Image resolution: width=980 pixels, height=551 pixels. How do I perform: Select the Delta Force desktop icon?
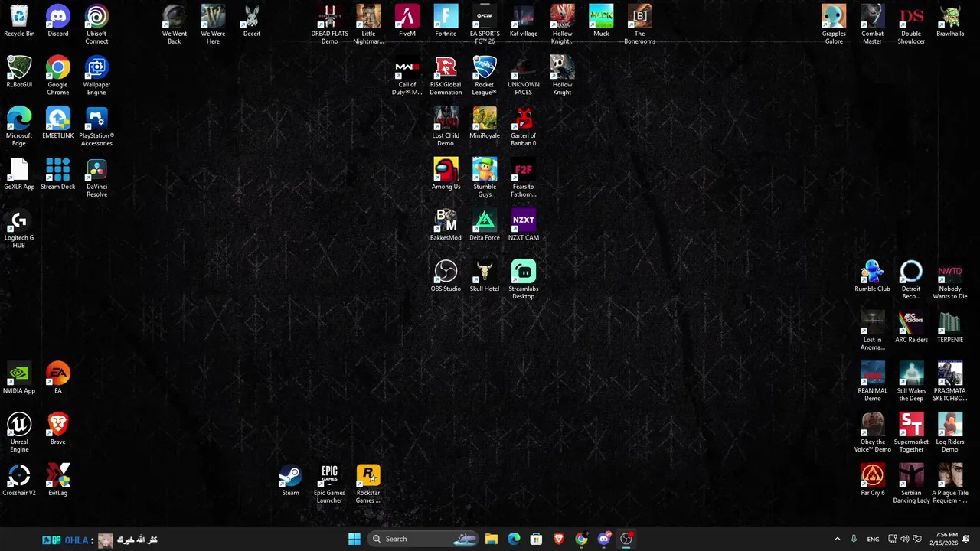click(485, 226)
